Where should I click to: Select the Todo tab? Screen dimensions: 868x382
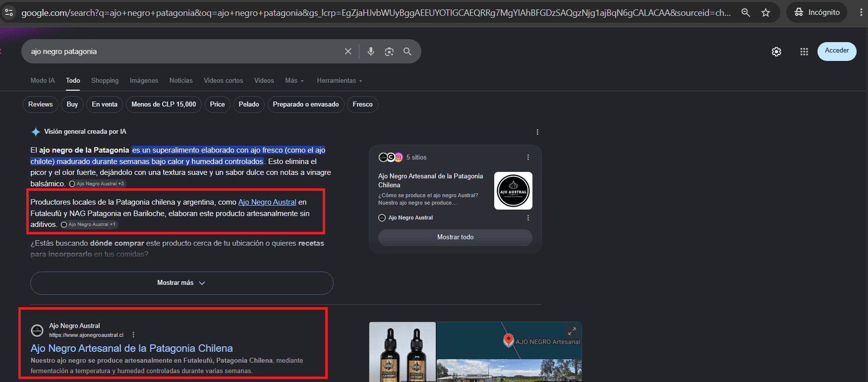click(x=73, y=80)
